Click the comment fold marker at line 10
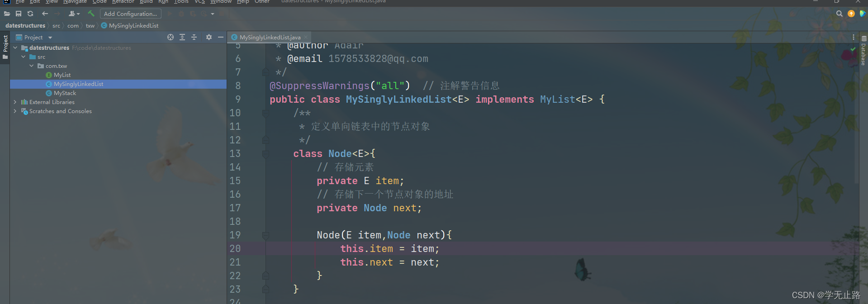Screen dimensions: 868x304 coord(266,113)
